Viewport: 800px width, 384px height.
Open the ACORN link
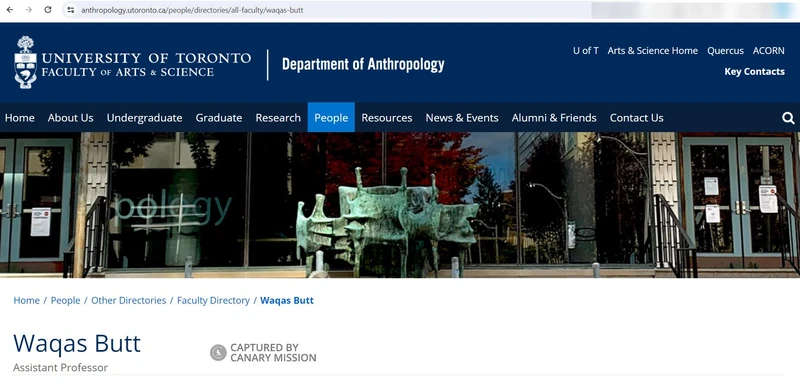tap(768, 50)
